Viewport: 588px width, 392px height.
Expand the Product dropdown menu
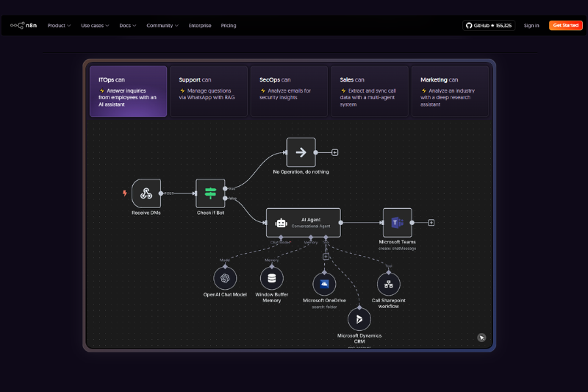coord(59,26)
